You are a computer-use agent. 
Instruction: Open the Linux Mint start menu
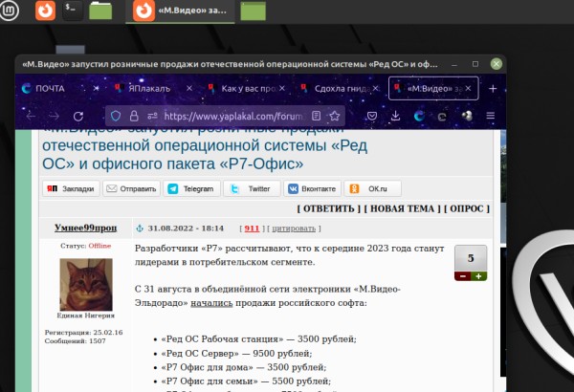[9, 10]
